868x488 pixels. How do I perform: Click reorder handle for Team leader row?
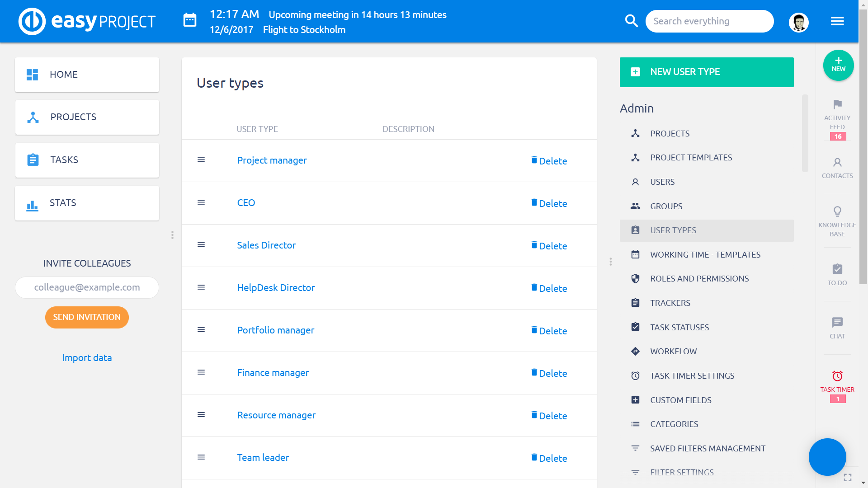click(201, 457)
